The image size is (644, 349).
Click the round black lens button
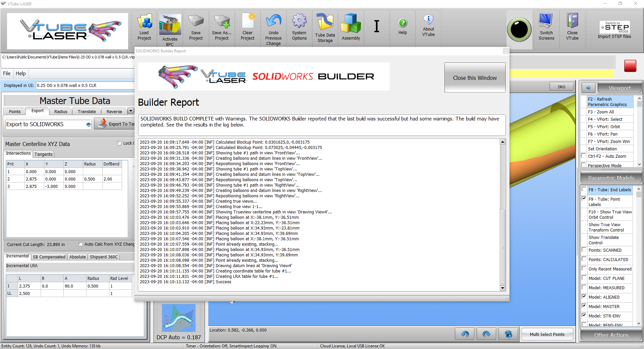[519, 30]
